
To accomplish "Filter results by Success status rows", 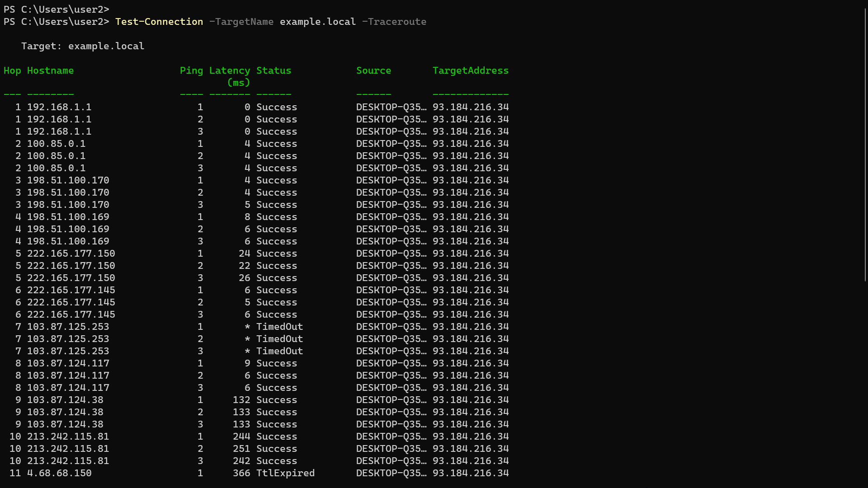I will [273, 70].
